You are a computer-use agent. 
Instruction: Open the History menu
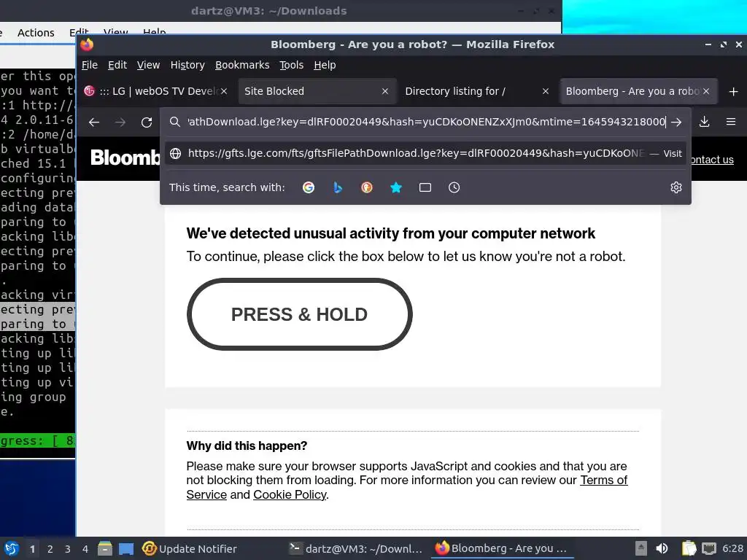pyautogui.click(x=187, y=65)
